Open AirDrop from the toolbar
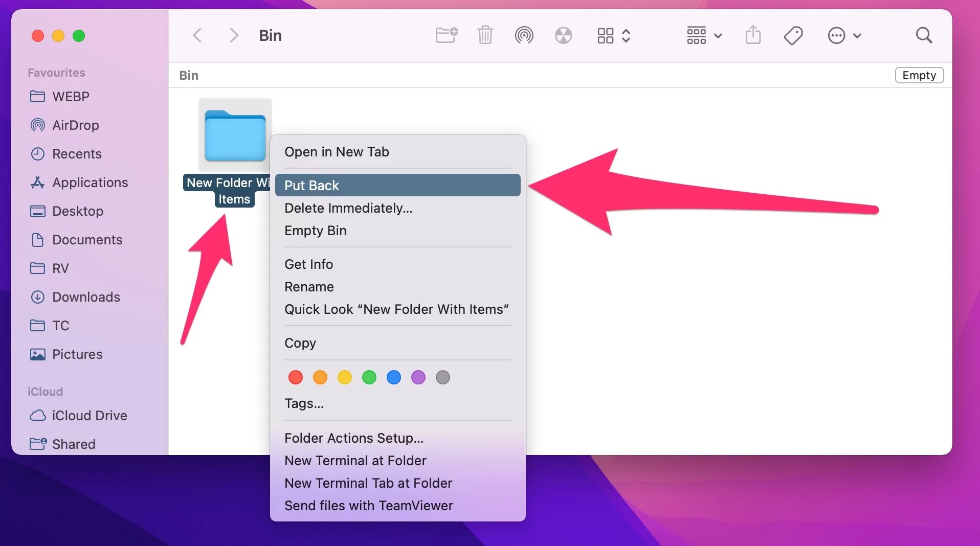Image resolution: width=980 pixels, height=546 pixels. [x=524, y=35]
